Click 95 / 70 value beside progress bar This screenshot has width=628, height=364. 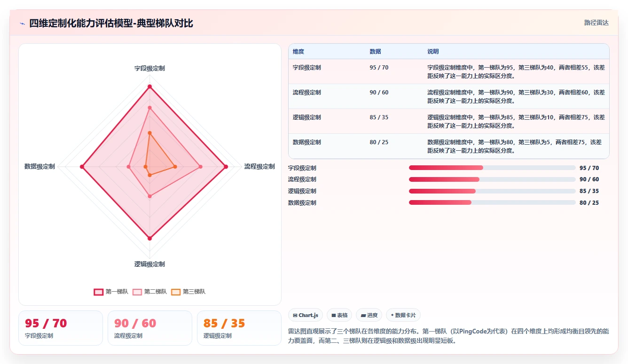[589, 168]
